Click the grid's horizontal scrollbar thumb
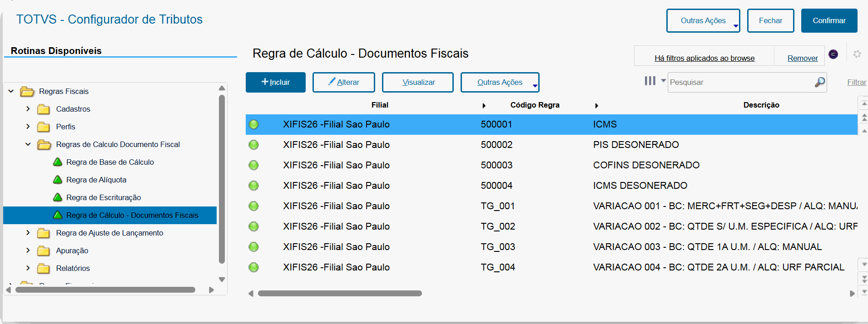This screenshot has height=324, width=868. (x=340, y=294)
